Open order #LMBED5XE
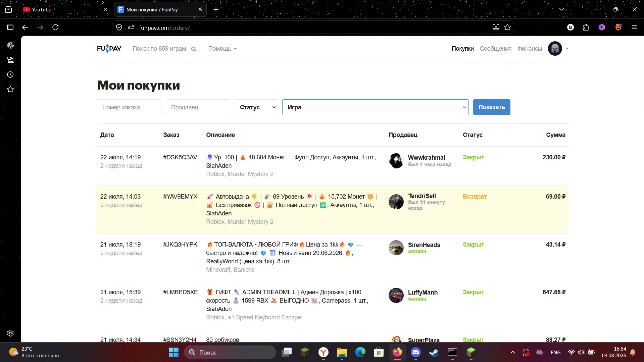644x362 pixels. pyautogui.click(x=181, y=292)
